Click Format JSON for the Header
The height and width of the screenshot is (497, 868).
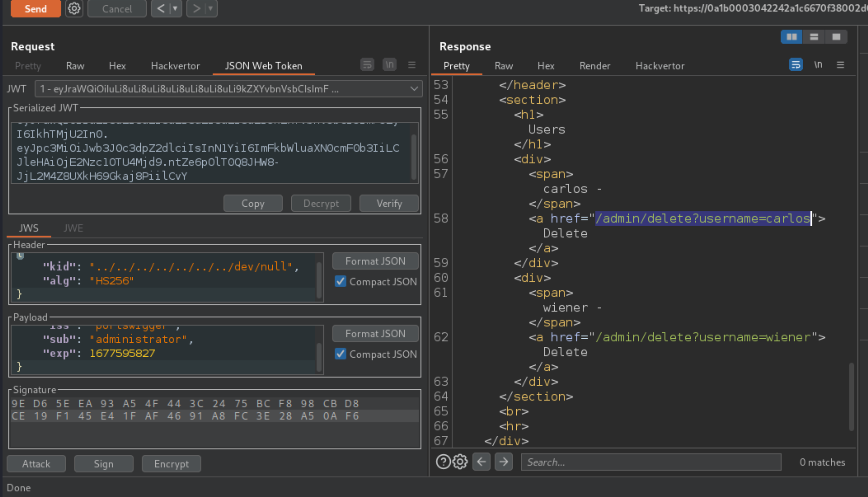coord(376,261)
